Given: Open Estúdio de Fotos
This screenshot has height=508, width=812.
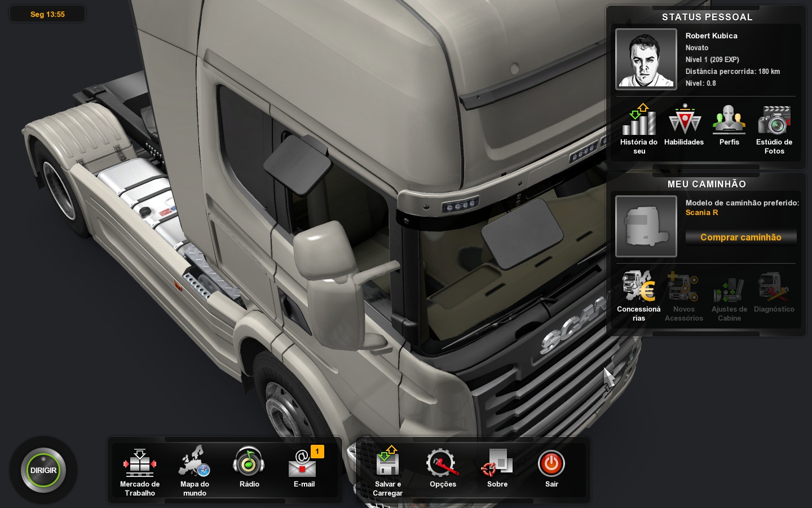Looking at the screenshot, I should [774, 129].
